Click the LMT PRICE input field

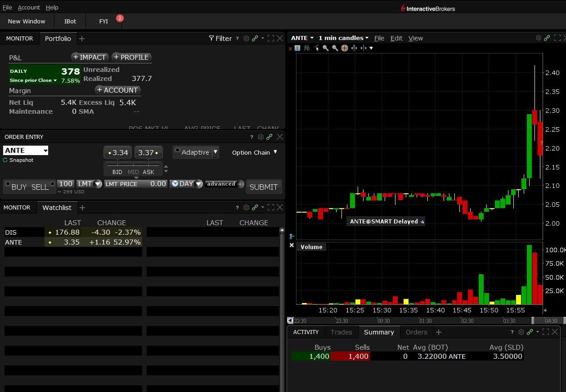(135, 184)
